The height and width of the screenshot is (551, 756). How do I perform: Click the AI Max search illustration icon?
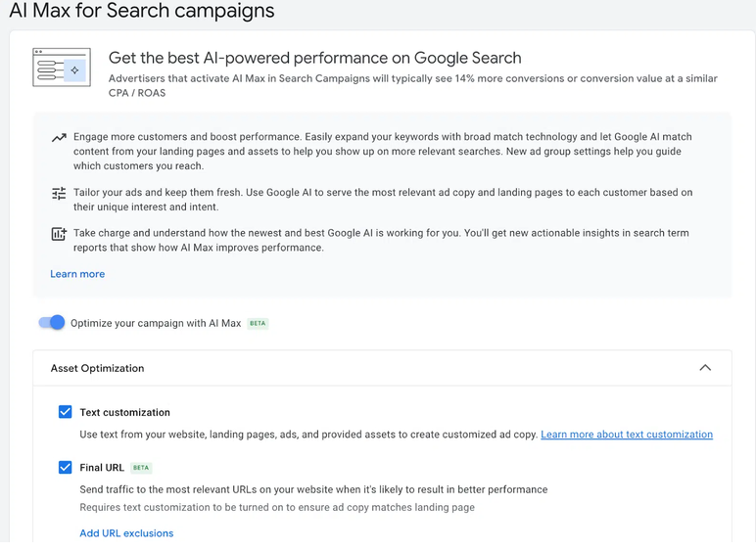pyautogui.click(x=62, y=68)
